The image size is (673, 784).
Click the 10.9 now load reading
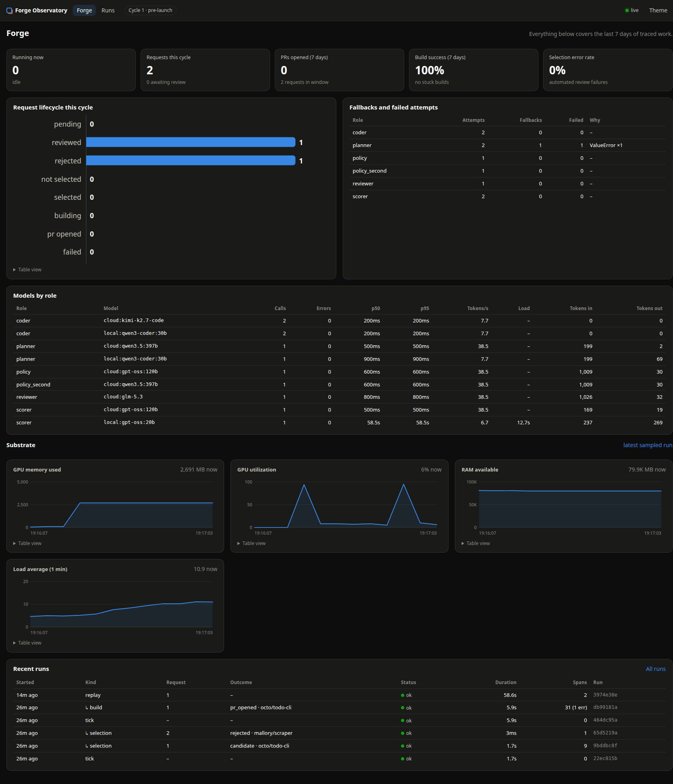(x=205, y=569)
